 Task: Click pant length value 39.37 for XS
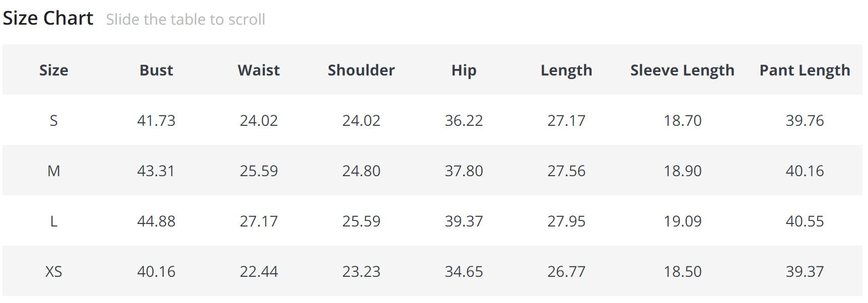click(805, 271)
